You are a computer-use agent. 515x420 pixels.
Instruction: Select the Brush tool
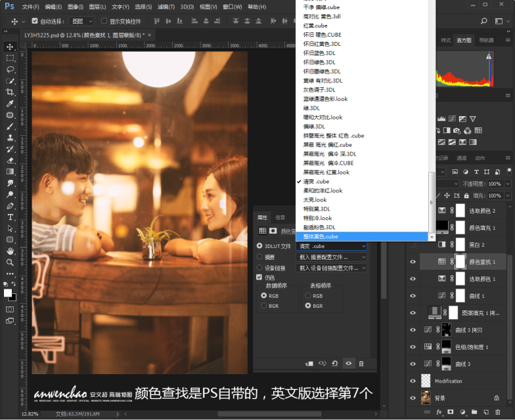click(x=11, y=126)
